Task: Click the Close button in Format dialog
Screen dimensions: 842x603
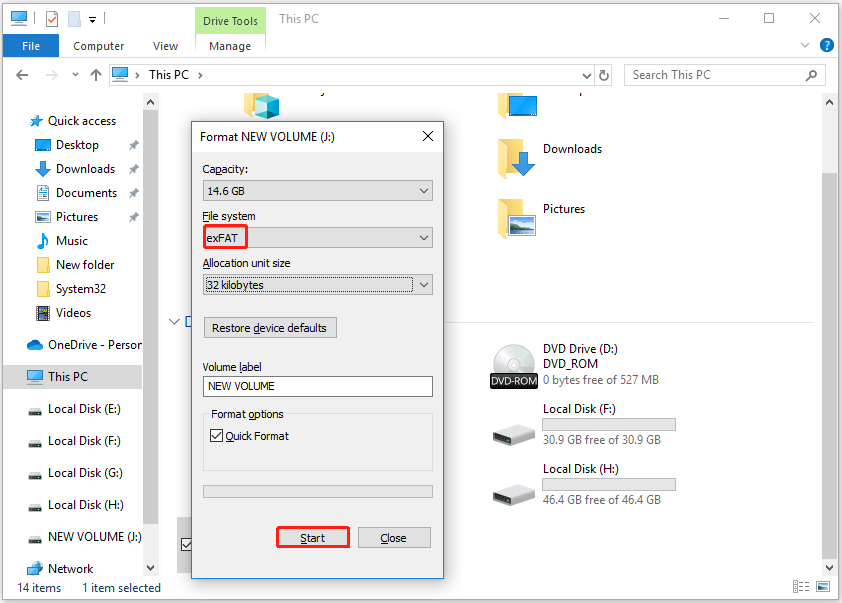Action: 394,537
